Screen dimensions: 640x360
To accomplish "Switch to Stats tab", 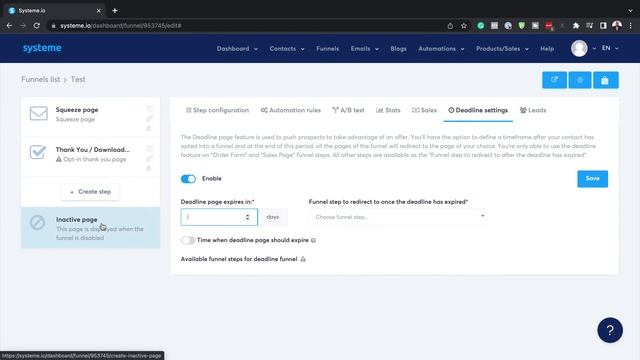I will (388, 110).
